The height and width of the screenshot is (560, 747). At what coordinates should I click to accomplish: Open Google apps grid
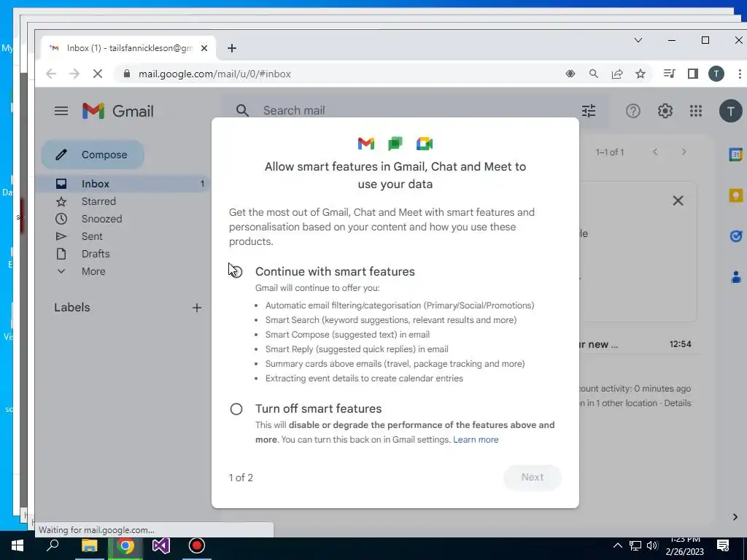point(696,111)
